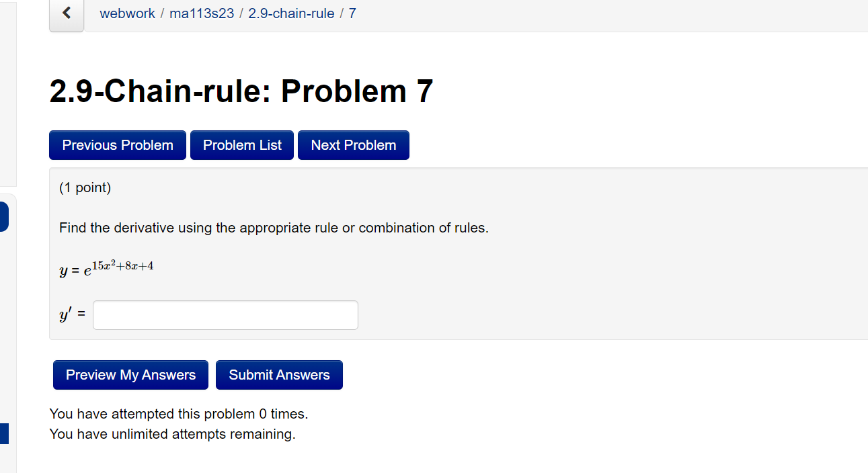Select problem 7 in the breadcrumb

(352, 13)
